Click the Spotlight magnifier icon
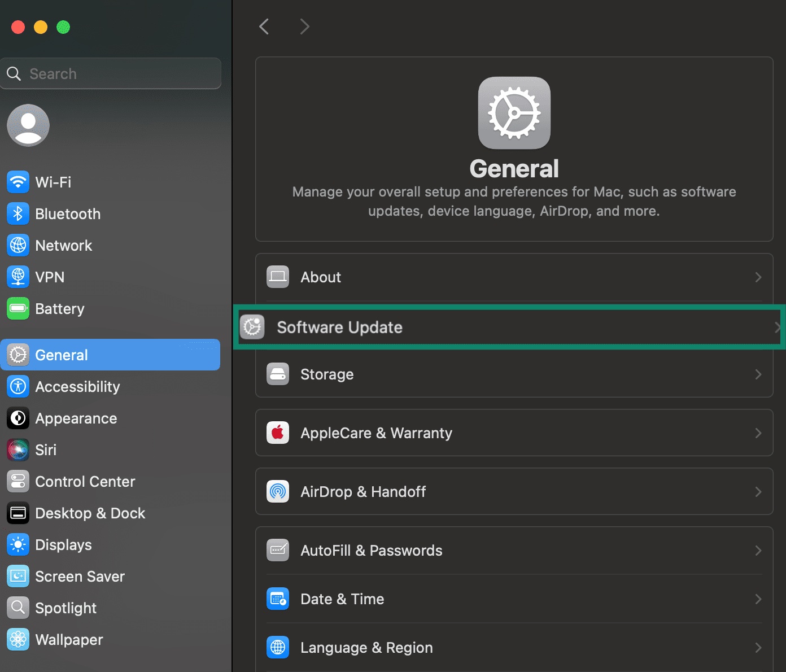 [x=18, y=608]
